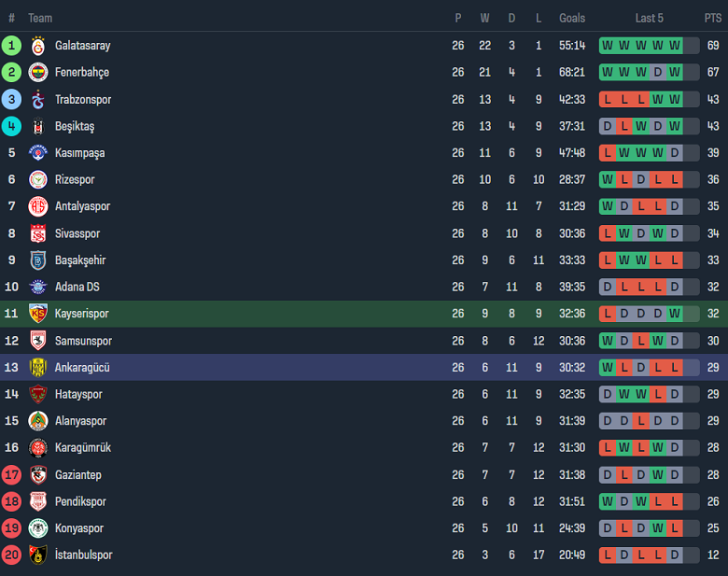Click the Fenerbahçe club logo
This screenshot has height=576, width=728.
(x=38, y=73)
